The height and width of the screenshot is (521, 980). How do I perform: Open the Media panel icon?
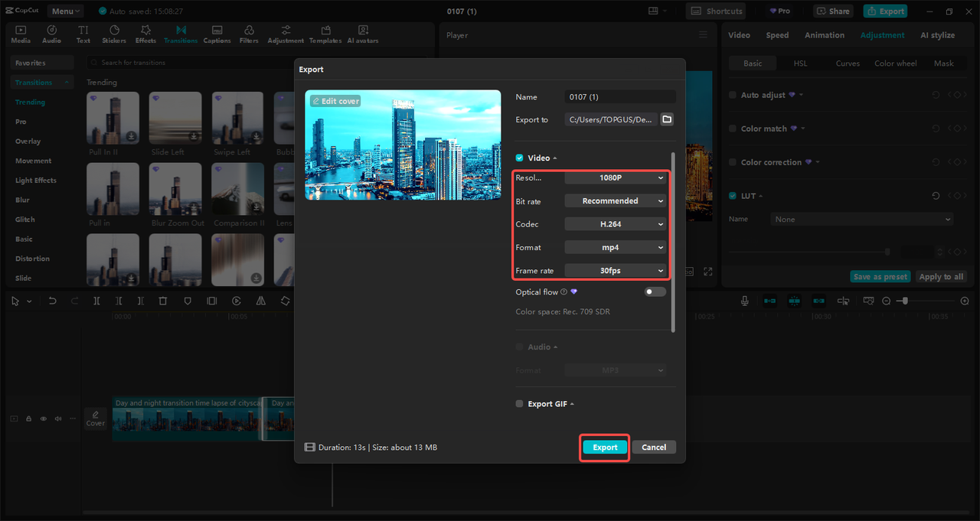[x=21, y=34]
